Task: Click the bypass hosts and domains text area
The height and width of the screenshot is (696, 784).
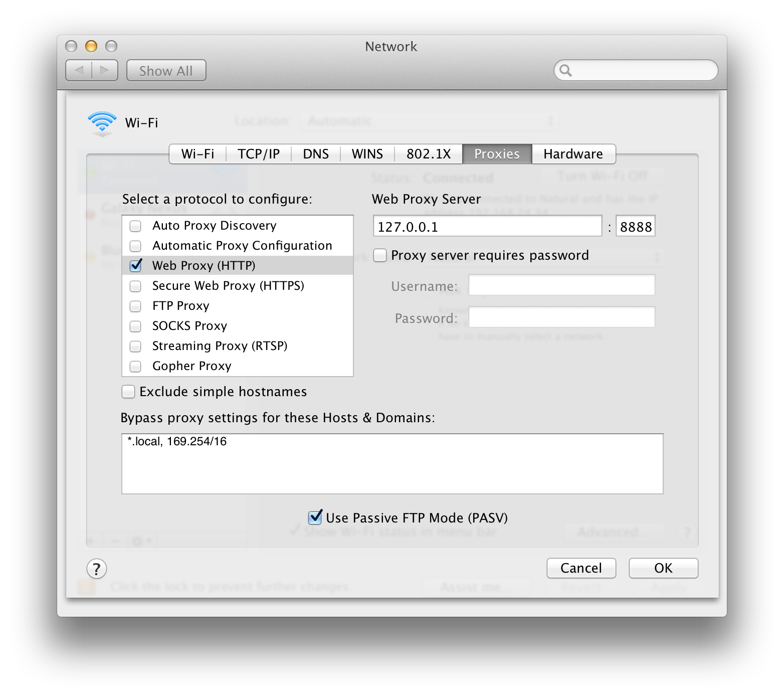Action: click(x=393, y=464)
